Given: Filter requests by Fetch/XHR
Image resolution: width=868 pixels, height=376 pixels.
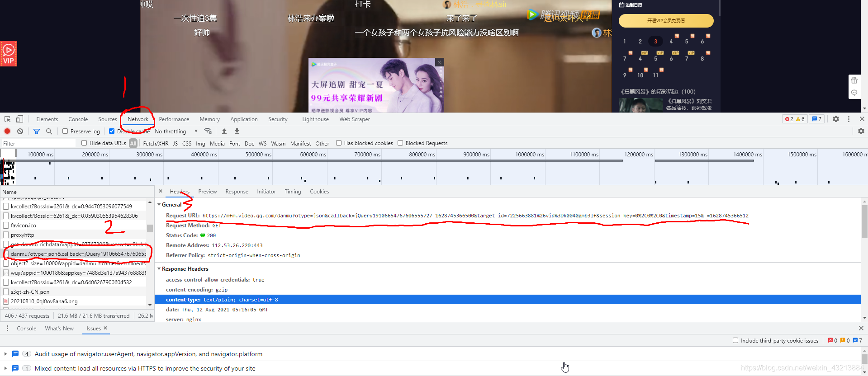Looking at the screenshot, I should pyautogui.click(x=156, y=143).
